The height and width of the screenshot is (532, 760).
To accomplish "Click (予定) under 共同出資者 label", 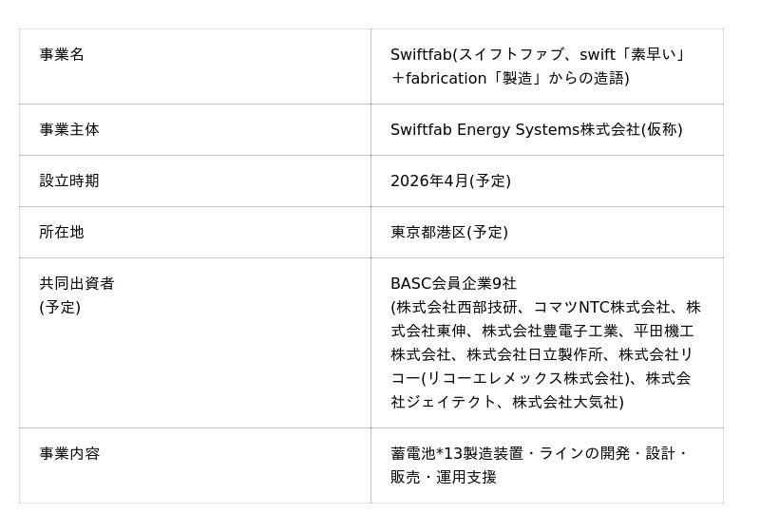I will click(60, 308).
